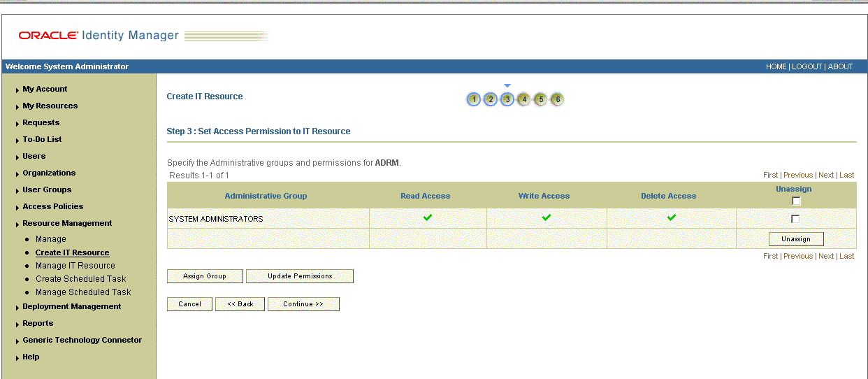868x379 pixels.
Task: Click Last link above the table
Action: point(846,176)
